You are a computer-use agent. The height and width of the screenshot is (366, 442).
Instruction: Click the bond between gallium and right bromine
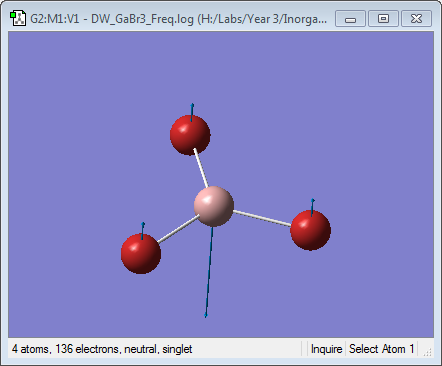point(262,218)
